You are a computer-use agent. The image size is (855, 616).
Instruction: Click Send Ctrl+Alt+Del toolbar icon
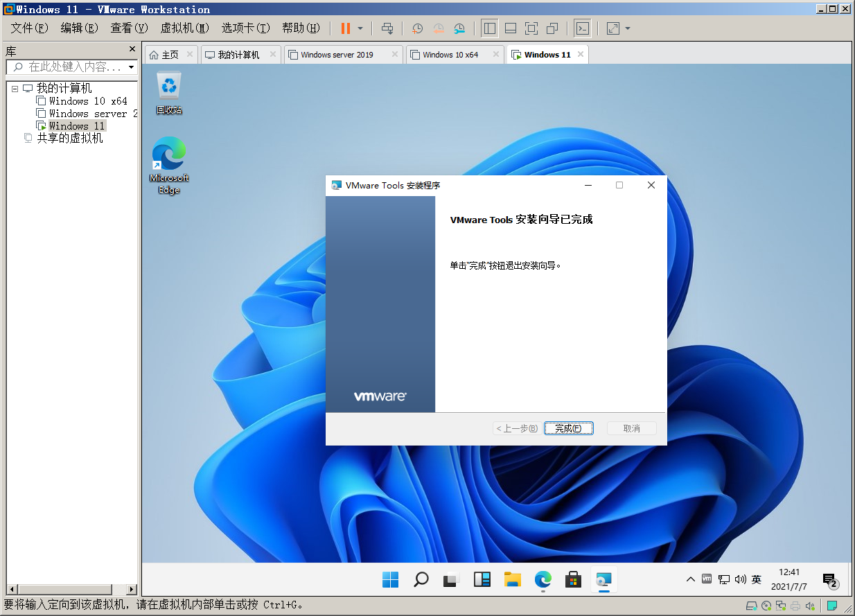click(388, 28)
